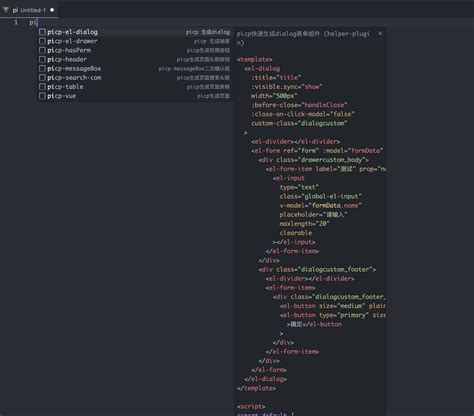
Task: Click the :visible.sync="show" line
Action: coord(287,87)
